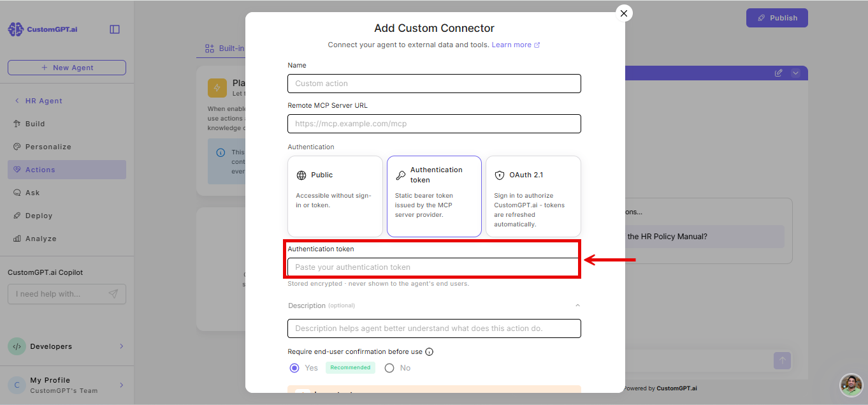Viewport: 868px width, 405px height.
Task: Choose Public authentication option
Action: [335, 196]
